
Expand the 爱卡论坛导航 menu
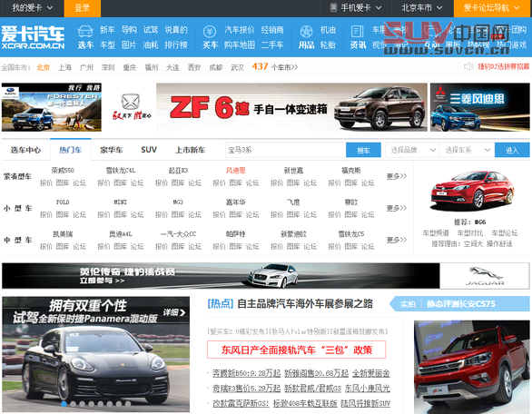pos(492,8)
